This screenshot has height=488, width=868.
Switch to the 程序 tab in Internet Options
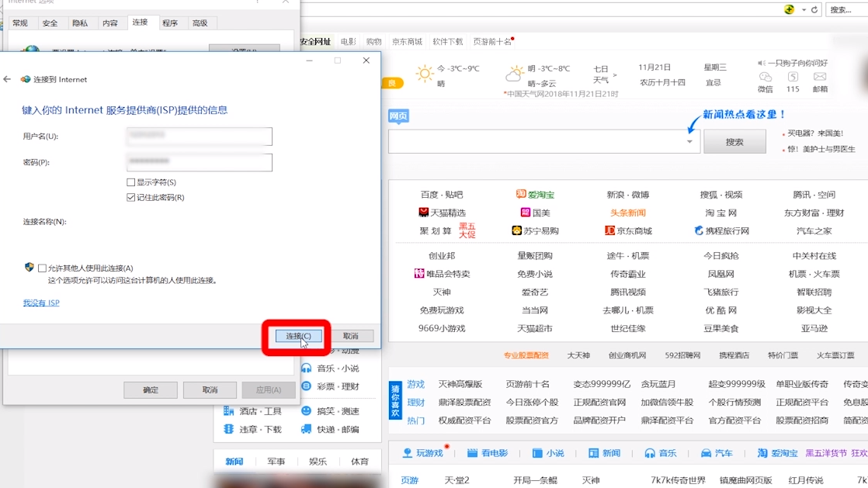point(170,22)
